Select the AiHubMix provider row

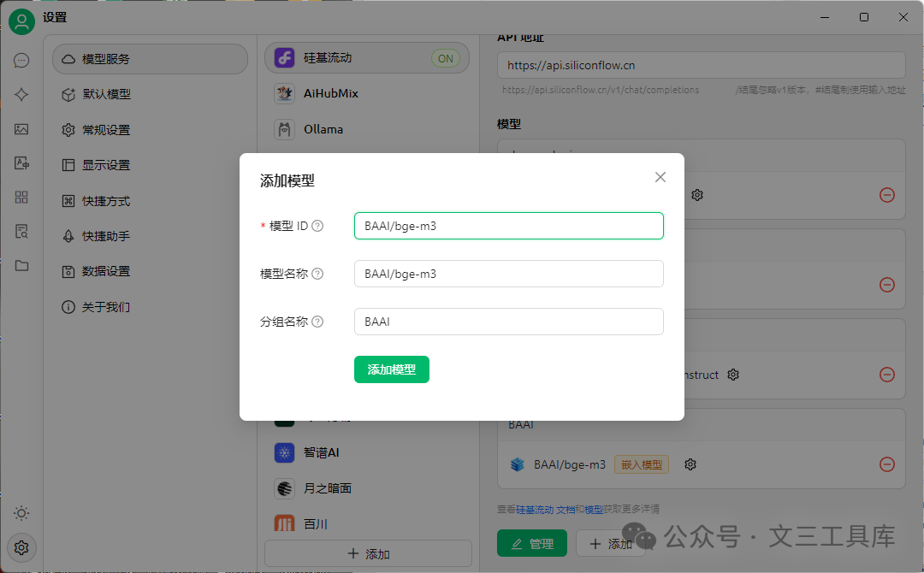tap(367, 93)
